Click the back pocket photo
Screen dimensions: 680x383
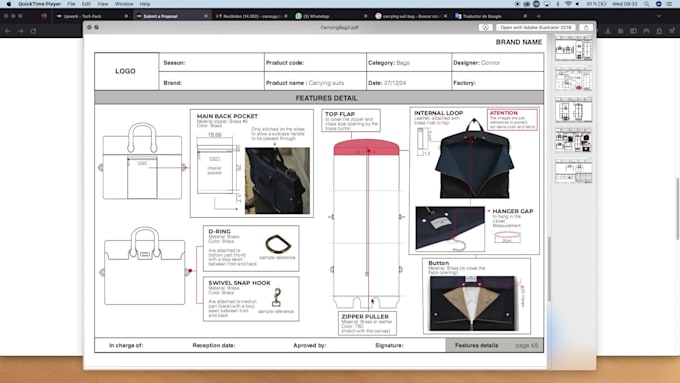278,181
